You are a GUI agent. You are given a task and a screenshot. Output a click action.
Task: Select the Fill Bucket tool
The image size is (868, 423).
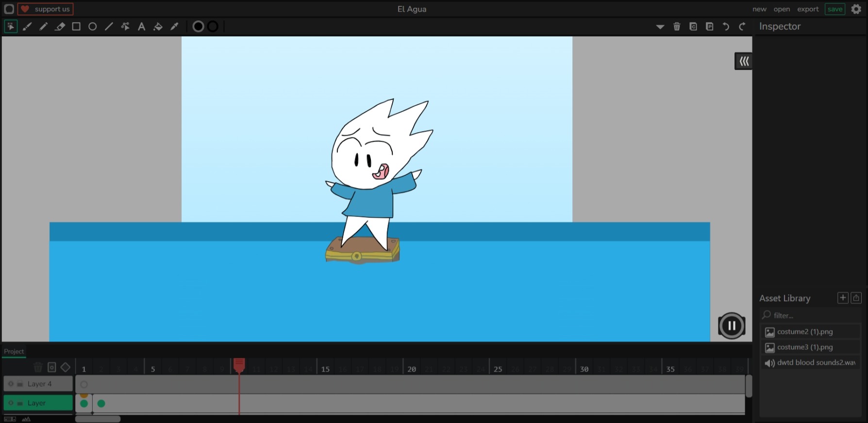[158, 26]
